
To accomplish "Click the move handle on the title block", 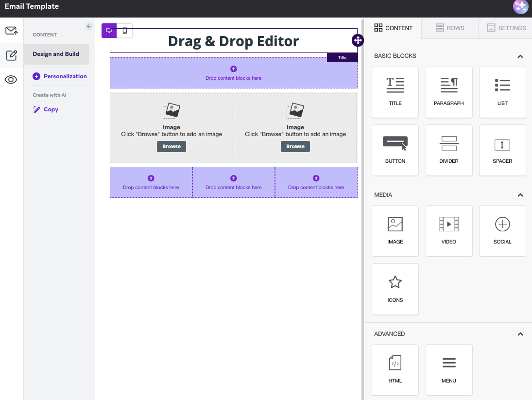I will 358,40.
